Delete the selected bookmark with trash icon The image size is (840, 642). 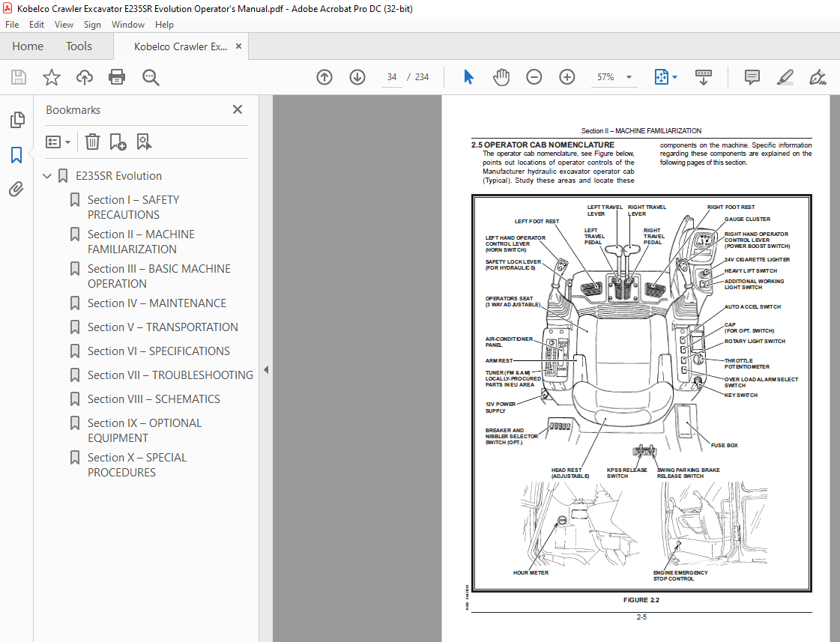(92, 142)
